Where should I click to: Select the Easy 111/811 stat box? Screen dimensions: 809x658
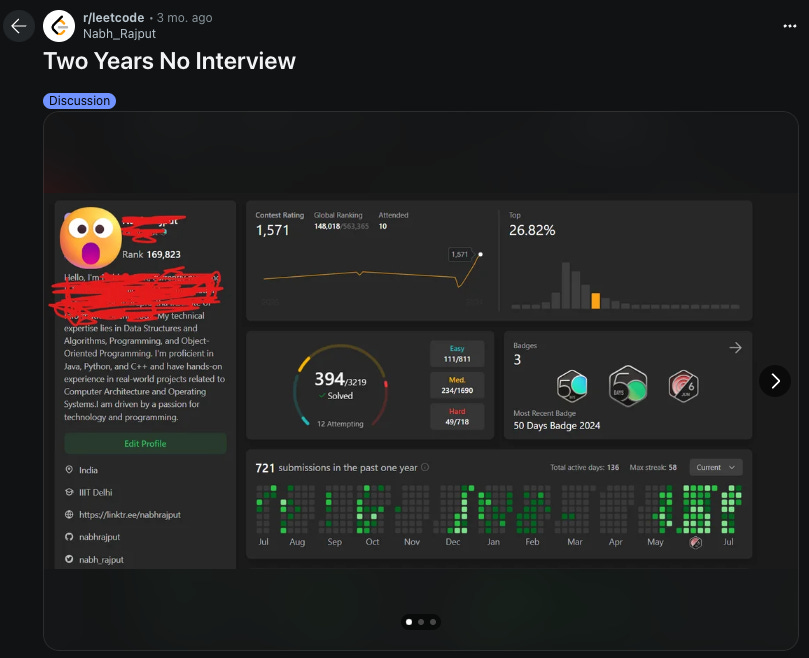pos(457,354)
